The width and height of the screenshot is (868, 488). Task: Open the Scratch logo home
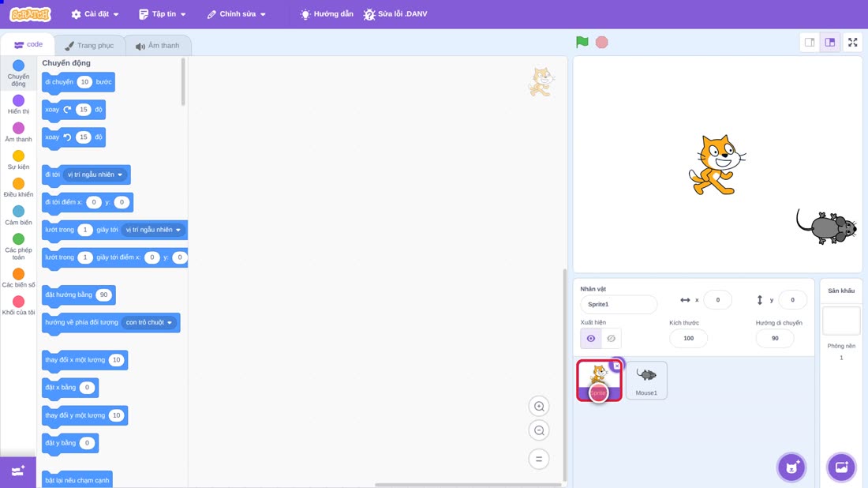pos(31,14)
